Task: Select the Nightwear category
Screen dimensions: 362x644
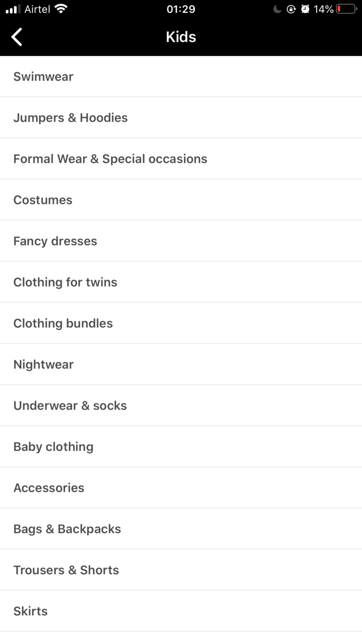Action: (x=43, y=364)
